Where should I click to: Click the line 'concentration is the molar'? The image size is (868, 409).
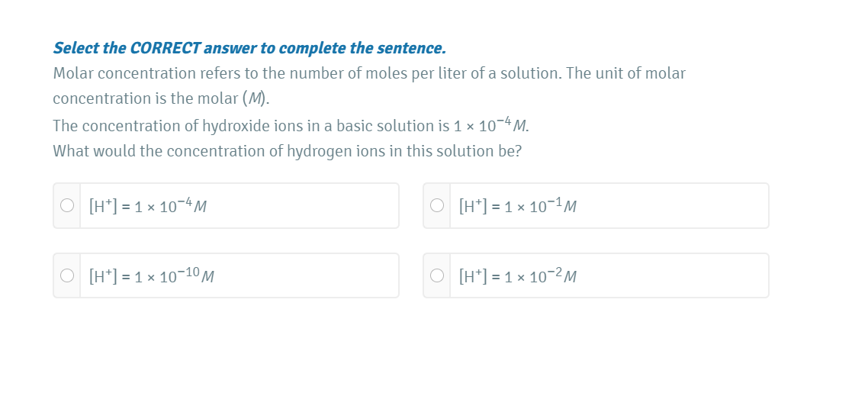click(160, 98)
